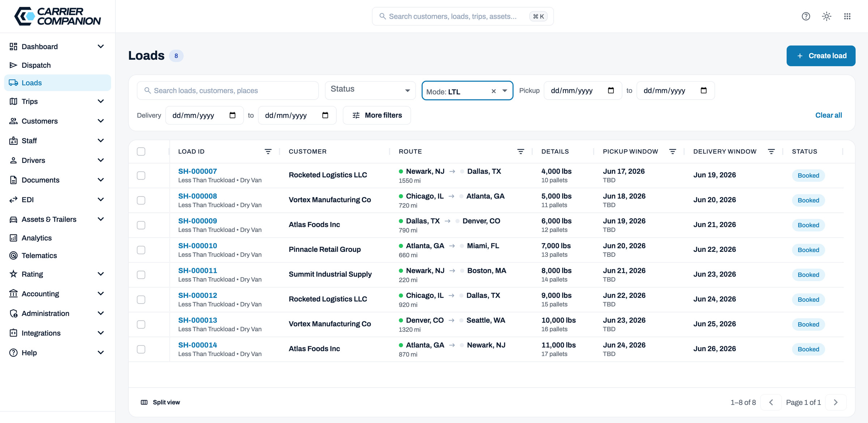Screen dimensions: 868x423
Task: Check the box for load SH-000007
Action: pyautogui.click(x=141, y=175)
